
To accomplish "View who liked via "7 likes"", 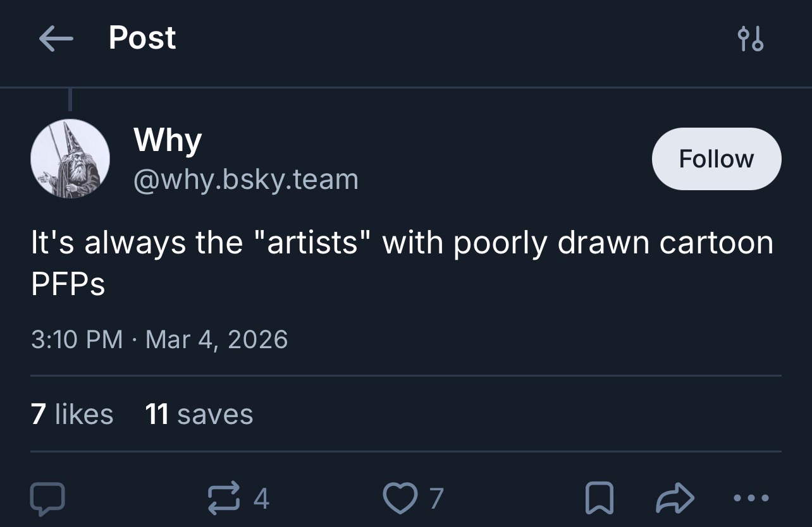I will pos(72,414).
